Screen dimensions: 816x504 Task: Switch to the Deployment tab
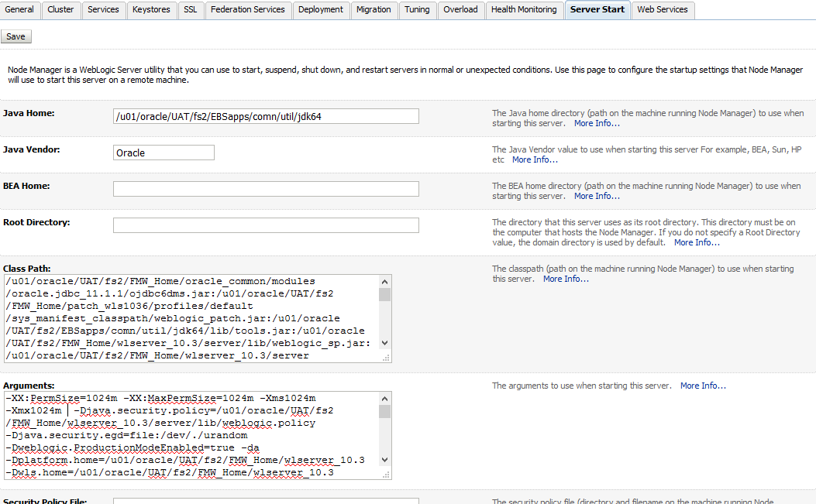(x=320, y=9)
